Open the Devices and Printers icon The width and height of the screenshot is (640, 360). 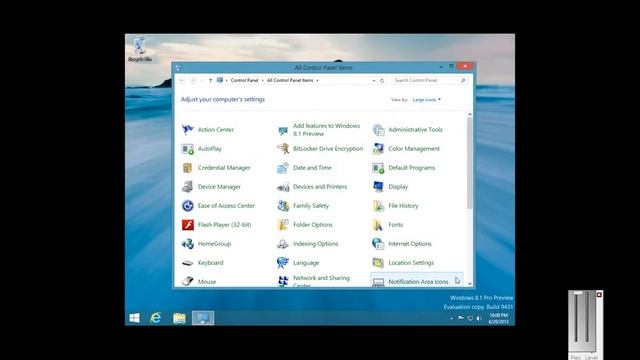click(x=283, y=187)
